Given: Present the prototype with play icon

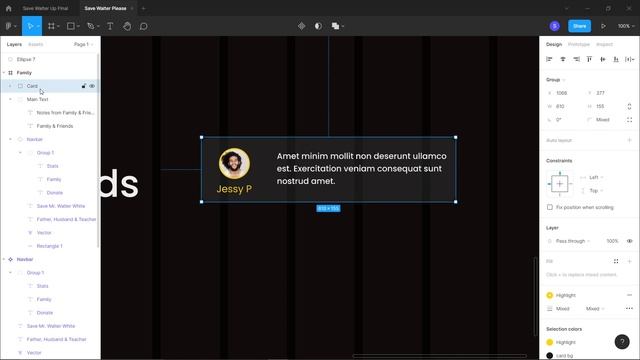Looking at the screenshot, I should (x=603, y=26).
